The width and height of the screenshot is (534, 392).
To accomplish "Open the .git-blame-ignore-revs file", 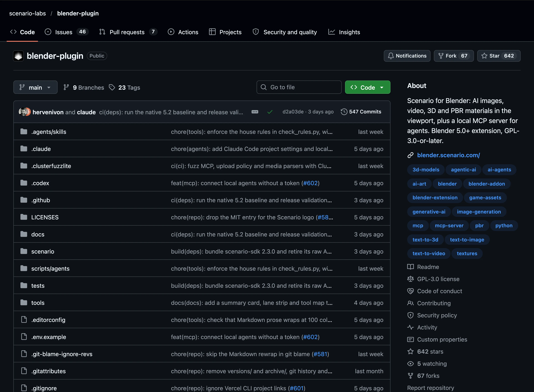I will (x=62, y=354).
